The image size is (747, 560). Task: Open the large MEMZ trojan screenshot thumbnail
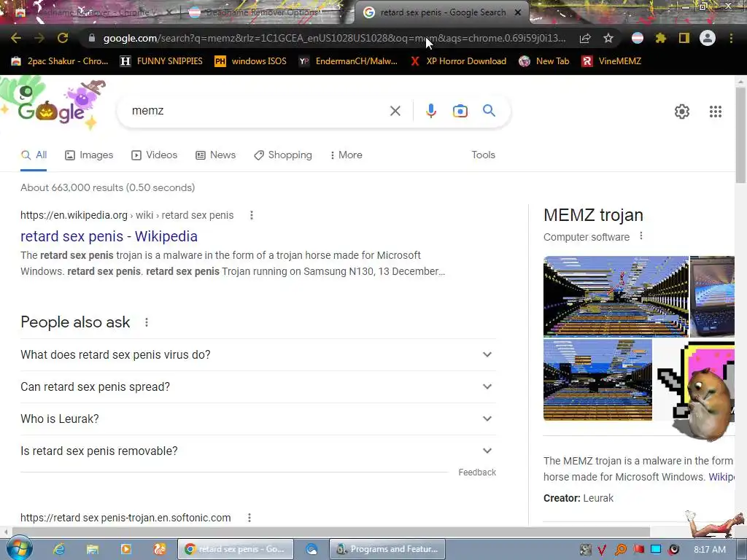[616, 296]
